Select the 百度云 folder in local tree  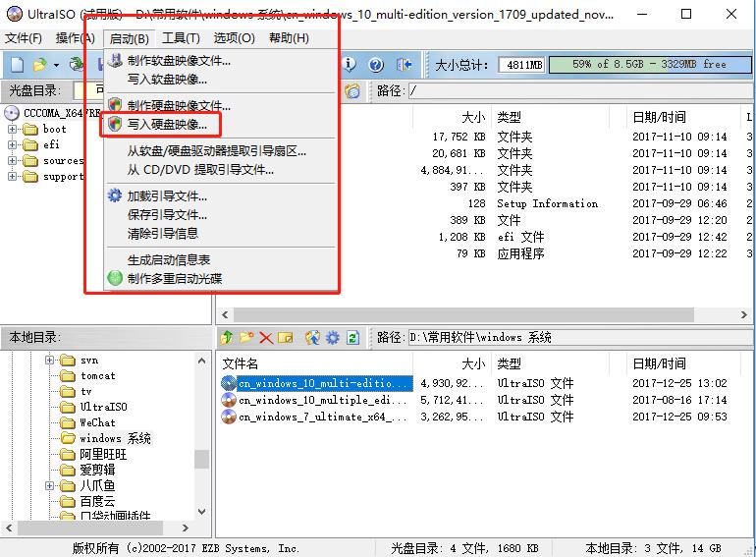pyautogui.click(x=97, y=501)
